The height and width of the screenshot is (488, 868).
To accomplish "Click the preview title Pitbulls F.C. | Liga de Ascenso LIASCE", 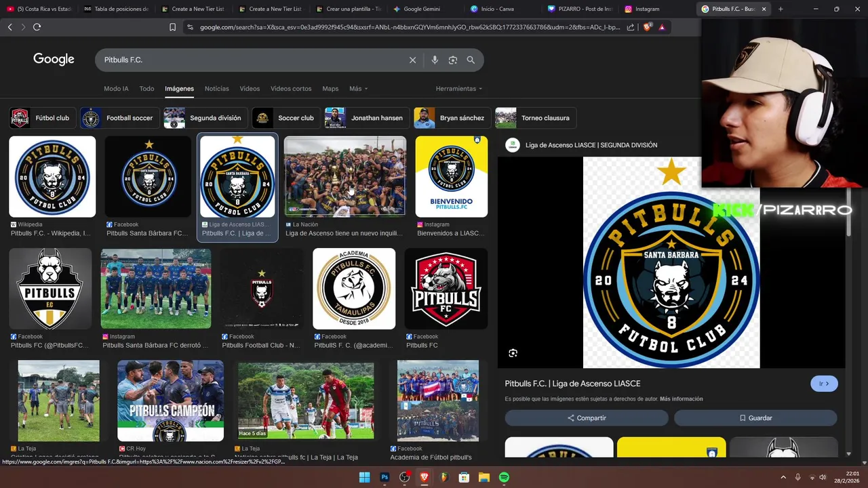I will (x=572, y=384).
